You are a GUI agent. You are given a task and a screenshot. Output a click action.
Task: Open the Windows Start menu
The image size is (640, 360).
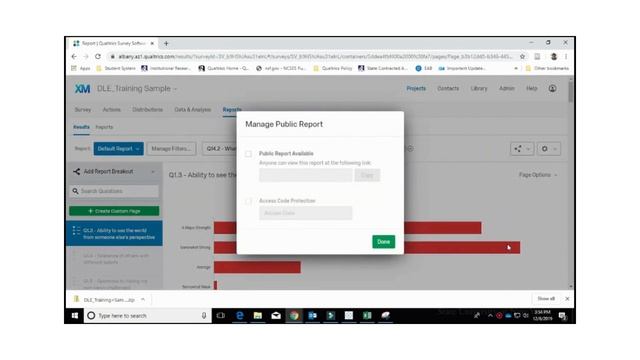tap(75, 316)
